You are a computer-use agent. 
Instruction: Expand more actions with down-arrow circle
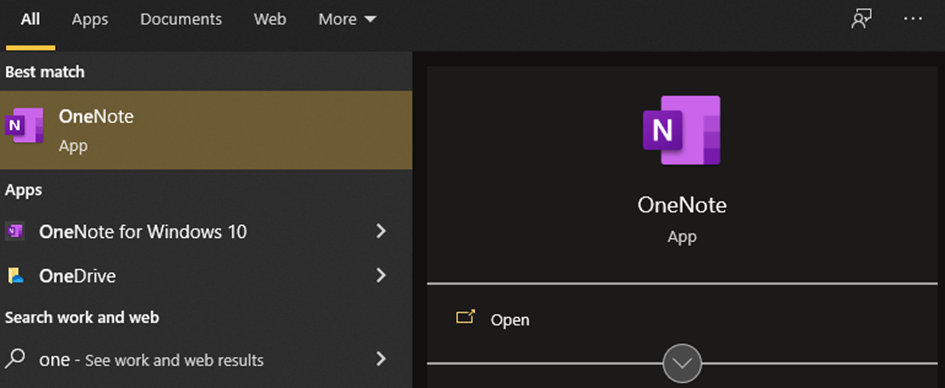click(682, 363)
